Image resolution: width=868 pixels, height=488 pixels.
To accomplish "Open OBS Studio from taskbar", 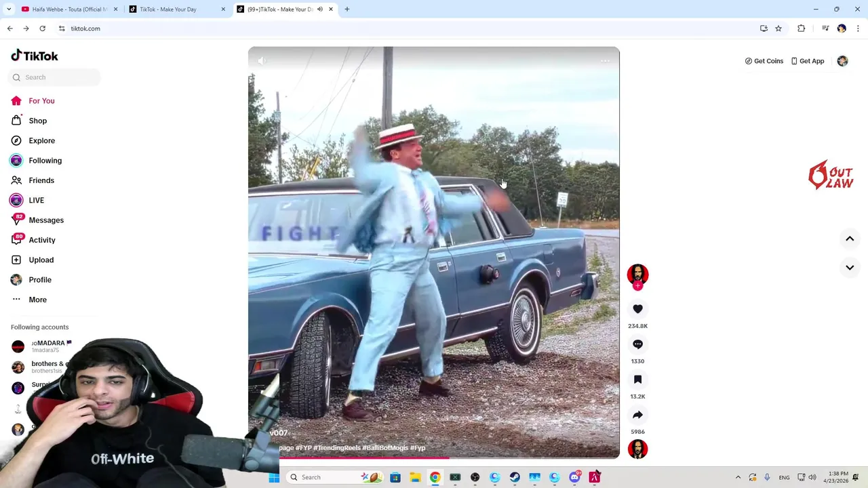I will [475, 477].
